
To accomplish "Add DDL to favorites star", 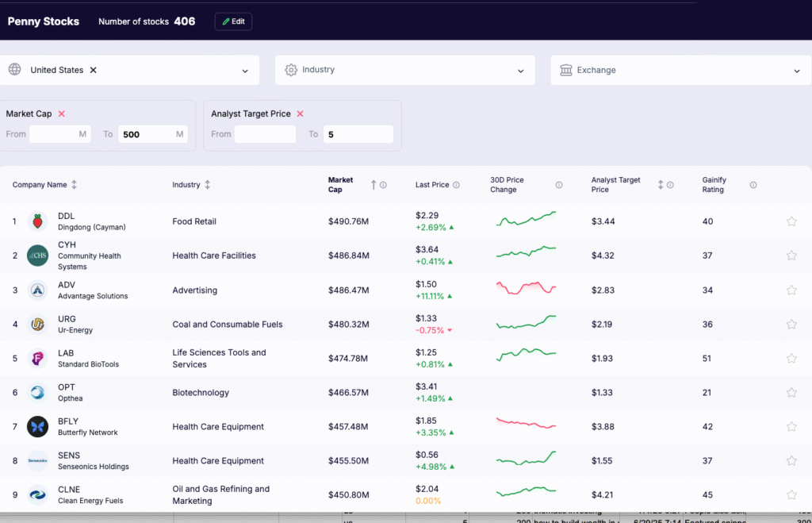I will [x=791, y=221].
